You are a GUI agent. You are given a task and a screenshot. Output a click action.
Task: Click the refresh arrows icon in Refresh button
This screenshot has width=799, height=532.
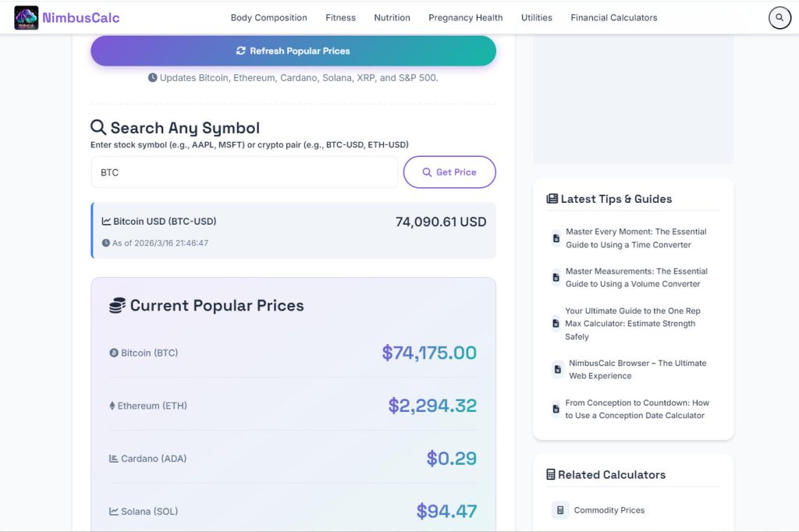click(241, 51)
